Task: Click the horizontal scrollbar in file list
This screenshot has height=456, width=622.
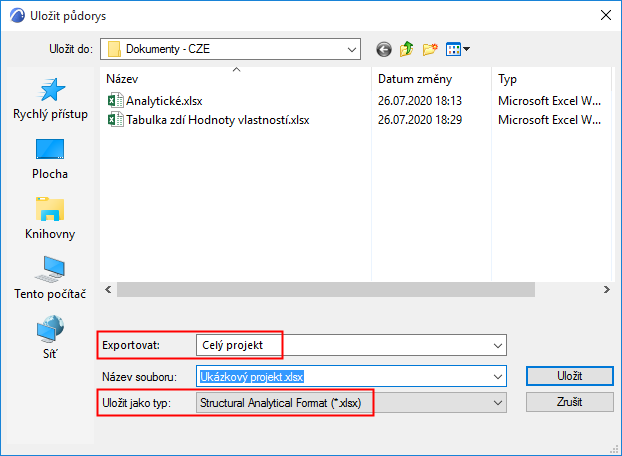Action: click(355, 289)
